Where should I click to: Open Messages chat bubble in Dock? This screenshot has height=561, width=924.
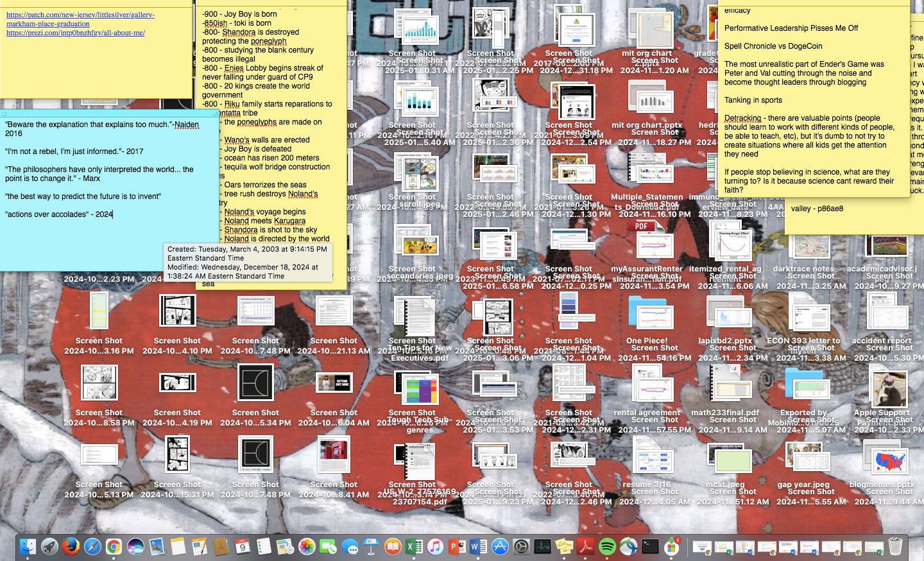click(x=350, y=547)
